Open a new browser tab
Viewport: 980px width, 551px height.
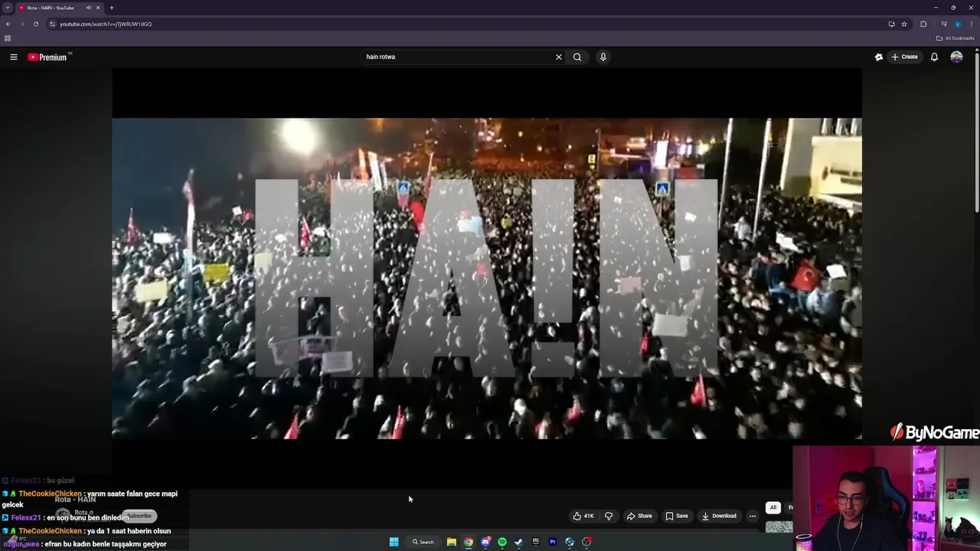click(112, 8)
